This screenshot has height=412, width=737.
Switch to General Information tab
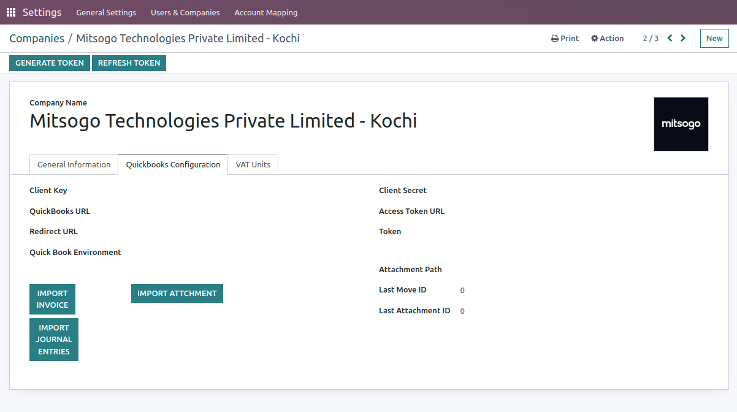pos(74,164)
